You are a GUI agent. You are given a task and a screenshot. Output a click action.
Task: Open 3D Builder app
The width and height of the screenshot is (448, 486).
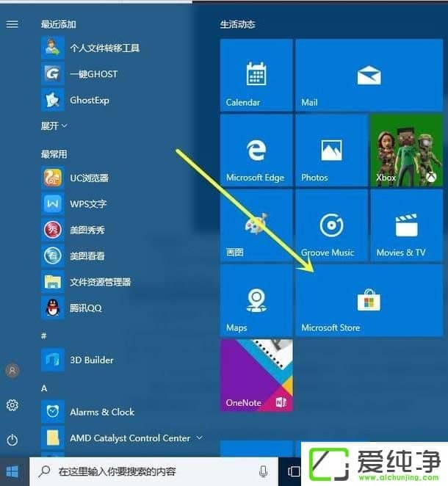tap(78, 360)
